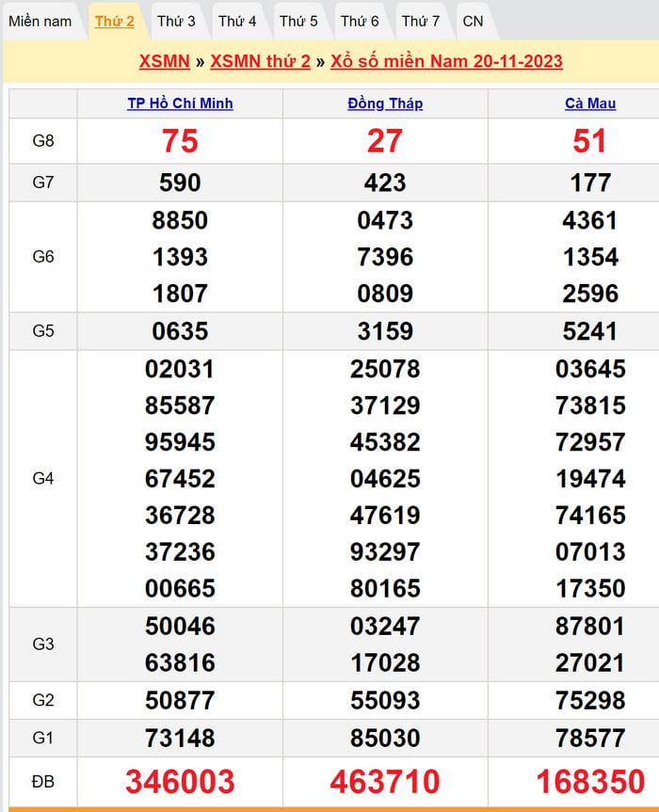This screenshot has height=812, width=659.
Task: Open the XSMN thứ 2 link
Action: tap(260, 61)
